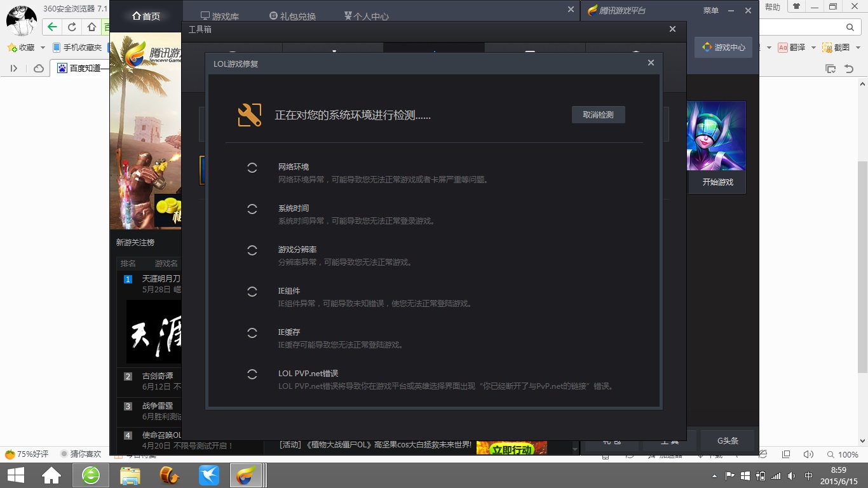Click the browser skin shirt icon
This screenshot has height=488, width=868.
click(796, 7)
